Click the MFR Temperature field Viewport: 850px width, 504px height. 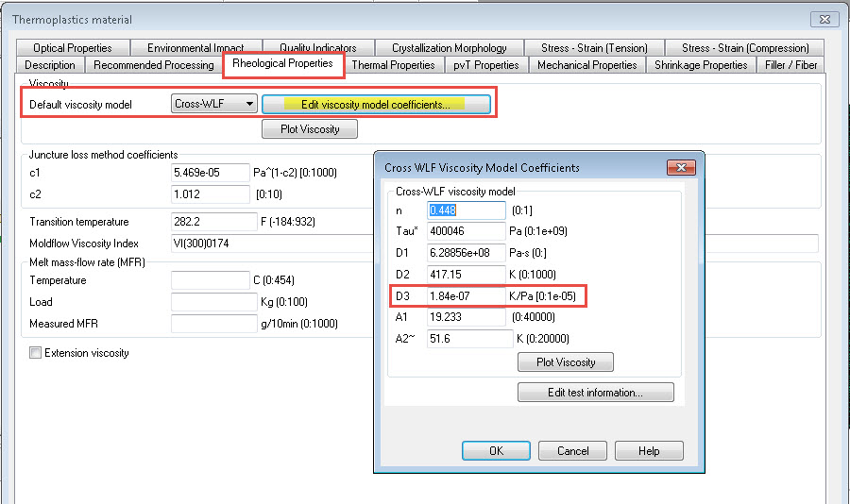click(211, 280)
